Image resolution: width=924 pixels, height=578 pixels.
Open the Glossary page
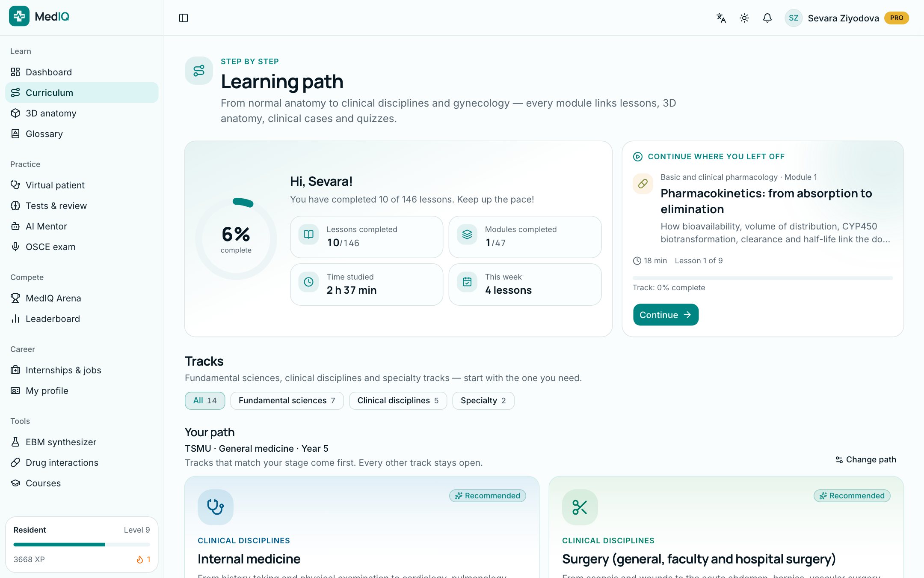(82, 134)
